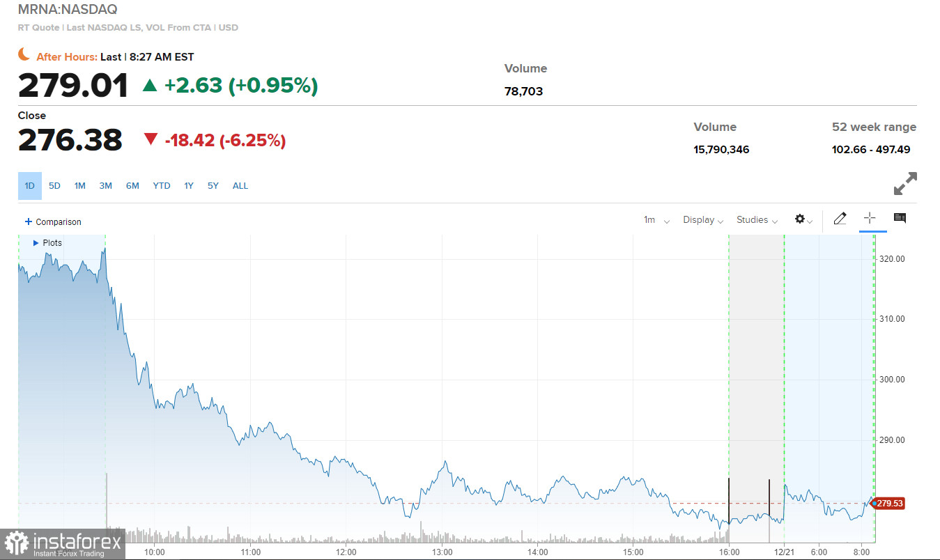Switch to the YTD time range
This screenshot has height=560, width=940.
(162, 186)
